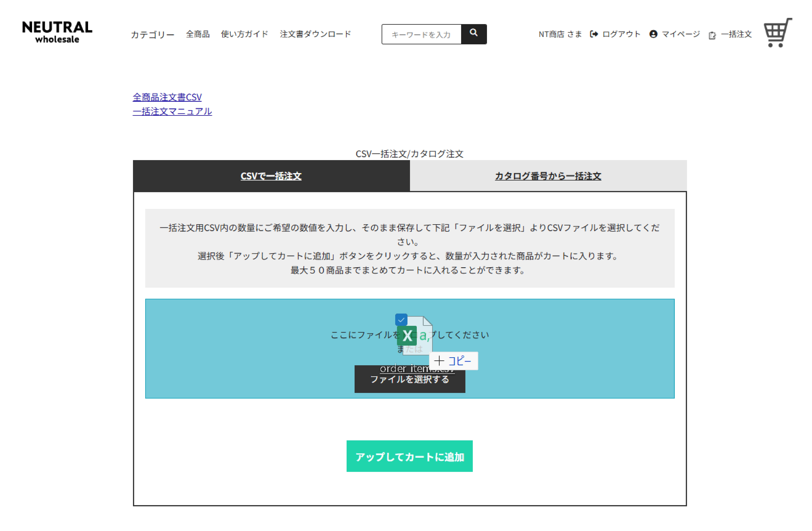Open 注文書ダウンロード in the navigation
The width and height of the screenshot is (812, 531).
click(315, 34)
